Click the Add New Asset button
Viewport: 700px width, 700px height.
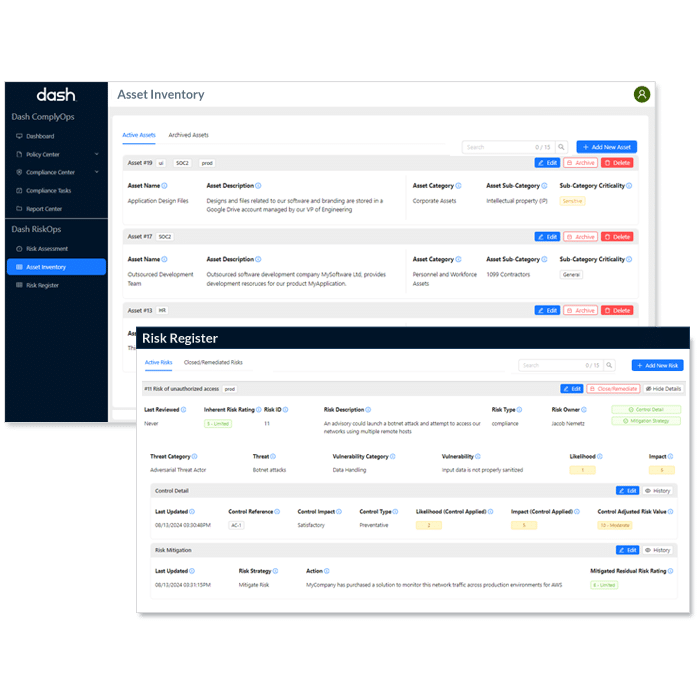tap(606, 147)
